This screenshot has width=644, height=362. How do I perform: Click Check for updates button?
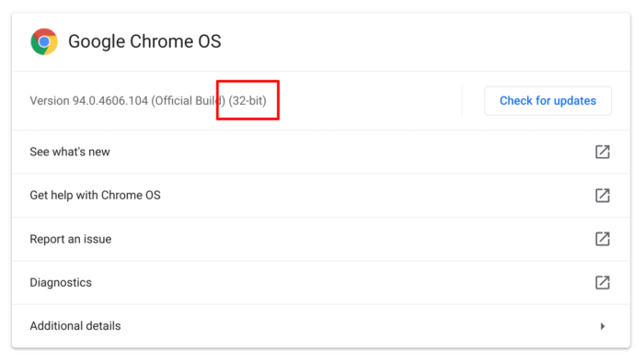547,100
